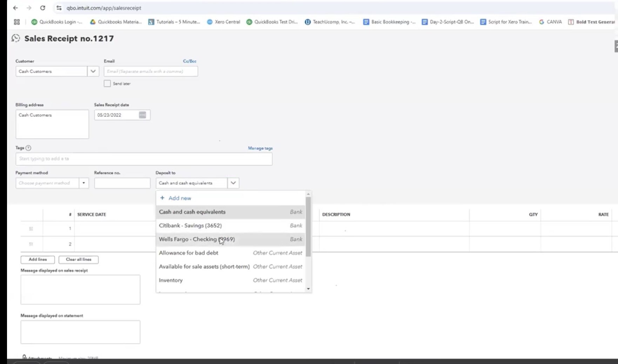Open the Xero Central bookmark
Image resolution: width=618 pixels, height=364 pixels.
coord(223,22)
